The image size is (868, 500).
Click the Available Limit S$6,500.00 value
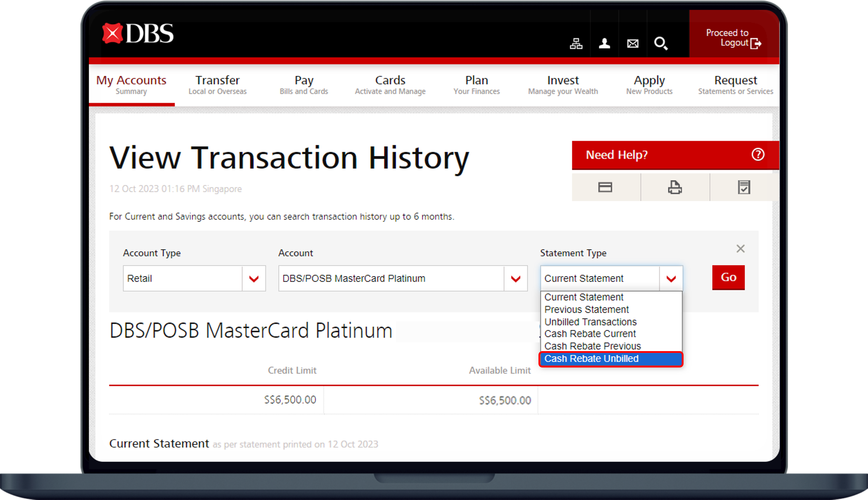(505, 400)
